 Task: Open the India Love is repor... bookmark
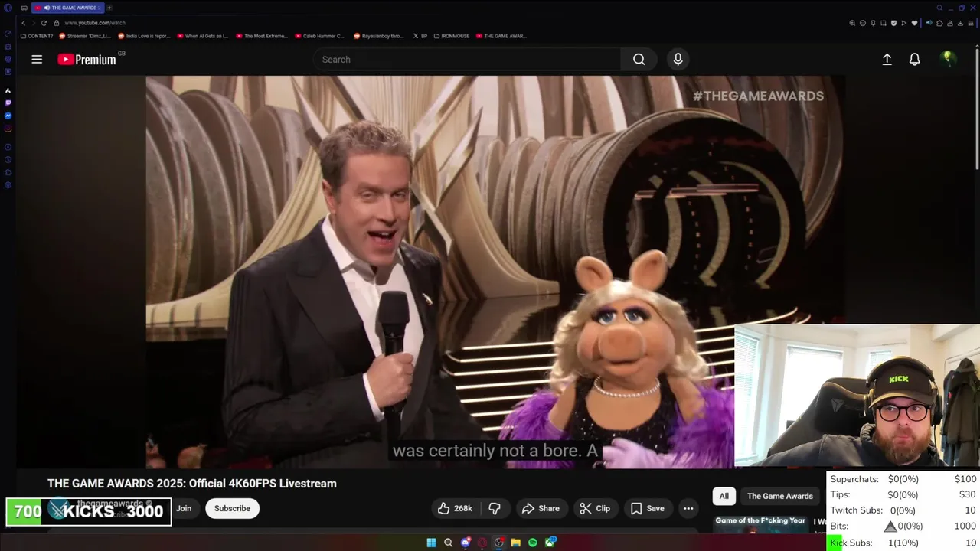click(x=144, y=36)
